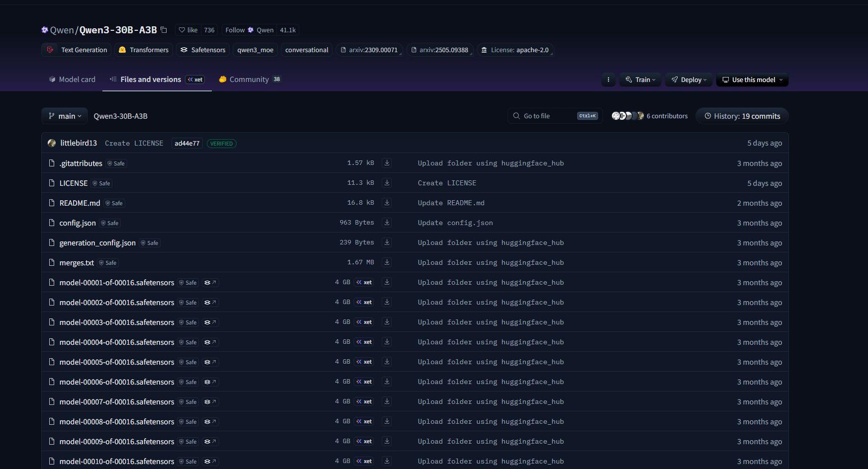Download model-00002-of-00016.safetensors
The width and height of the screenshot is (868, 469).
pyautogui.click(x=387, y=302)
